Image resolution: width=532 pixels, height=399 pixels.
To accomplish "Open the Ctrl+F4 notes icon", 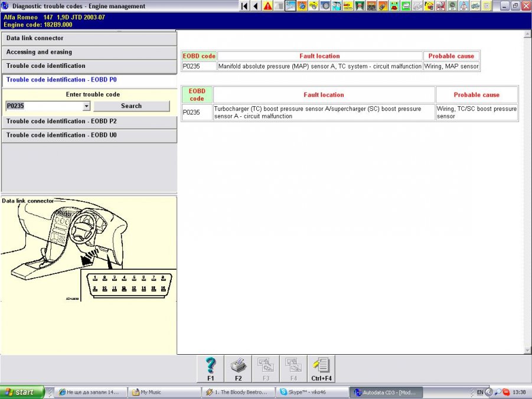I will pyautogui.click(x=321, y=367).
